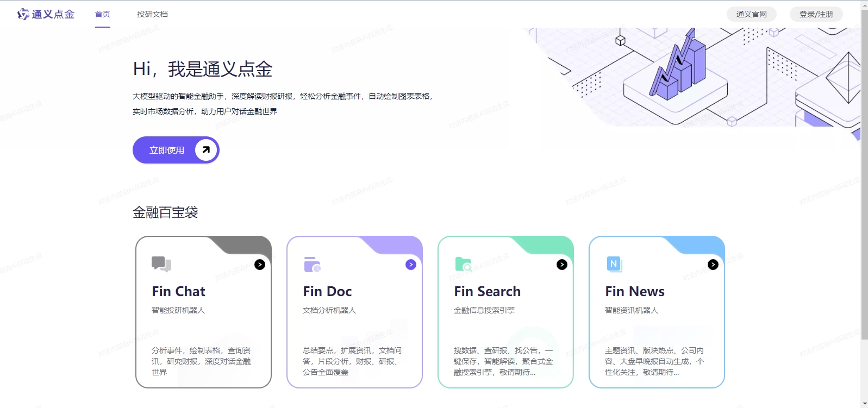Click the Hi，我是通义点金 headline
The height and width of the screenshot is (408, 868).
pos(203,69)
